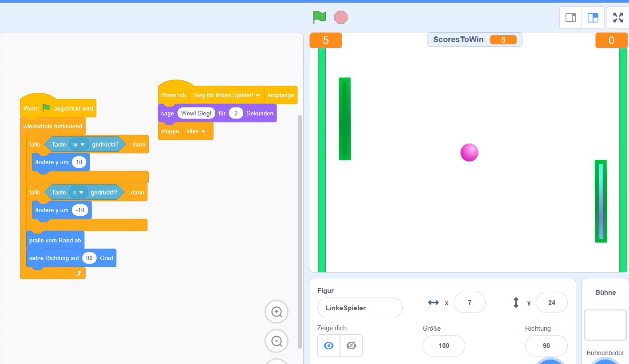
Task: Click the Richtung field showing 90
Action: tap(546, 345)
